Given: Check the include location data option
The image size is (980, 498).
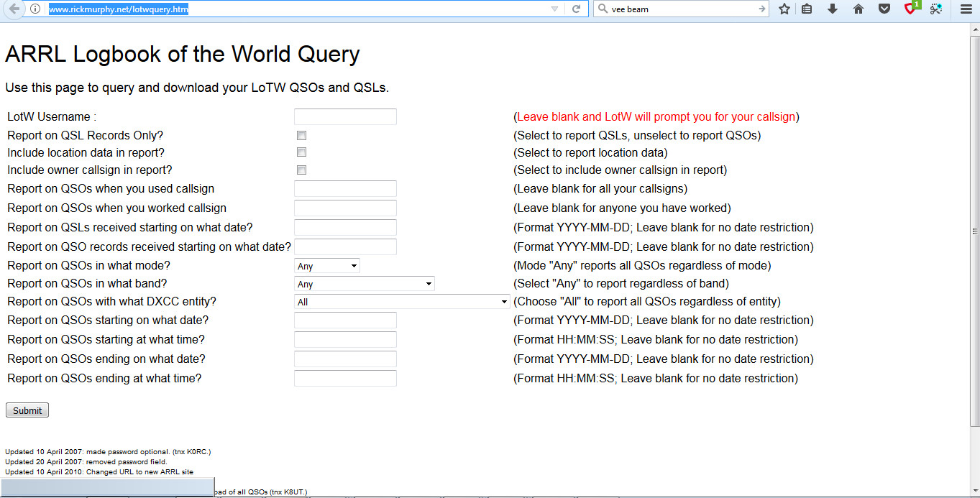Looking at the screenshot, I should [x=301, y=152].
